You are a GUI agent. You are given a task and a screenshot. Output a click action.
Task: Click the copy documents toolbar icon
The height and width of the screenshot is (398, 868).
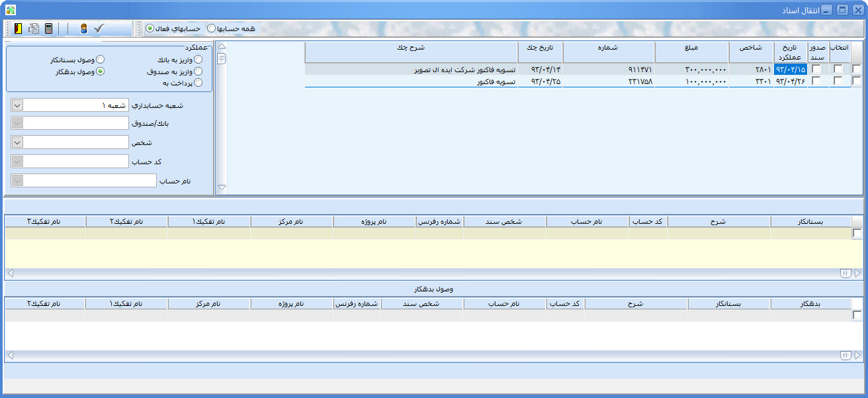click(33, 28)
